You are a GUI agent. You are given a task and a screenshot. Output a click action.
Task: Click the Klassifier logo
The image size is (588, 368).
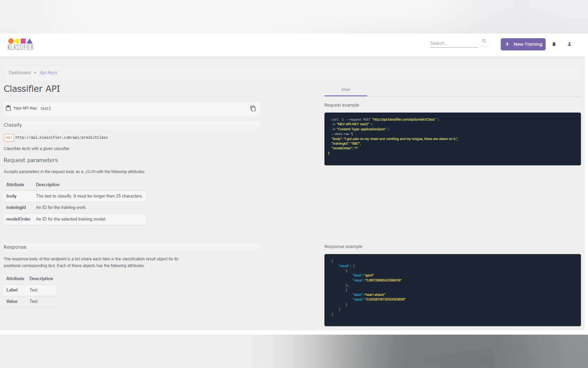20,44
